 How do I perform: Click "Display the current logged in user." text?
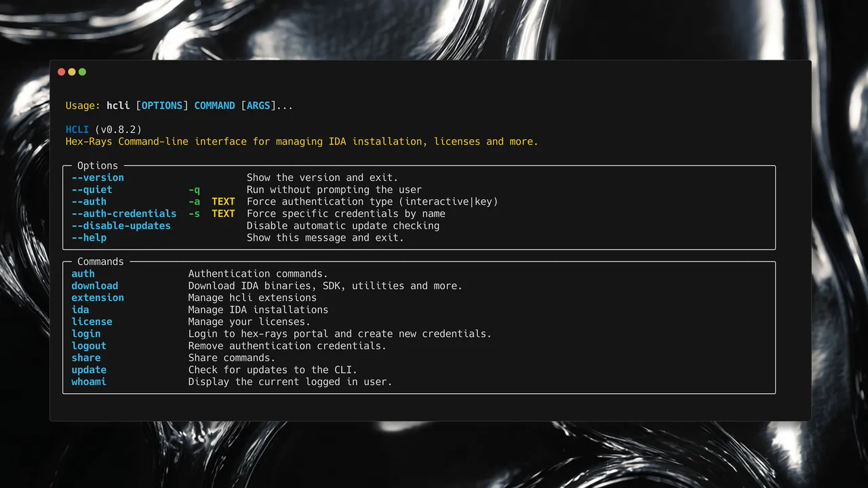(290, 382)
